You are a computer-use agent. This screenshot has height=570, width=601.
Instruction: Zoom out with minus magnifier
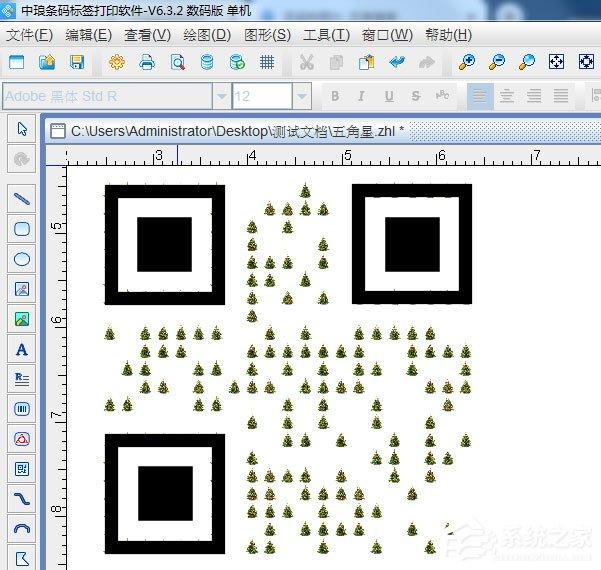(x=497, y=62)
